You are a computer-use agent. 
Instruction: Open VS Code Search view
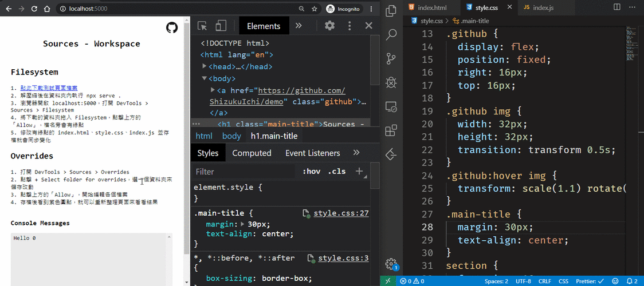tap(391, 34)
